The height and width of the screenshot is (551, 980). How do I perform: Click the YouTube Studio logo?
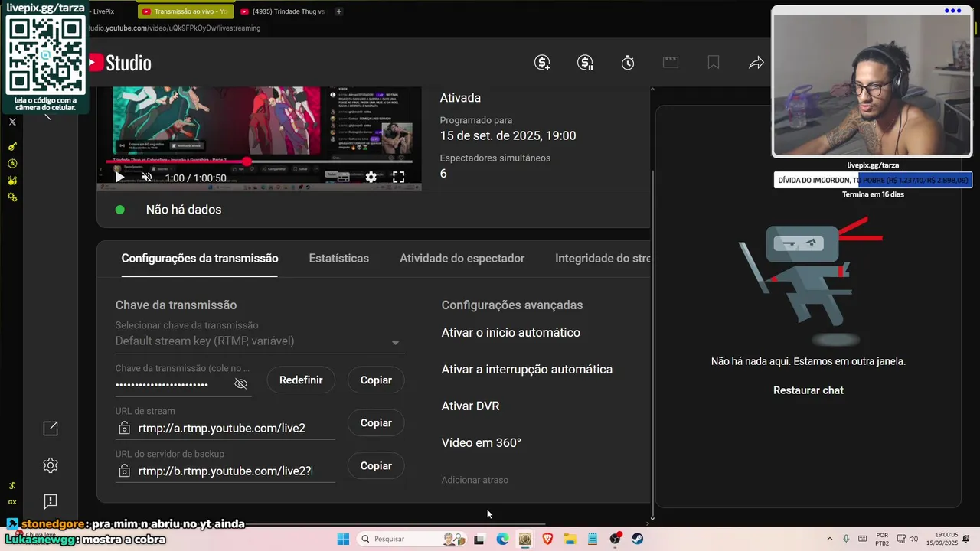(x=120, y=63)
